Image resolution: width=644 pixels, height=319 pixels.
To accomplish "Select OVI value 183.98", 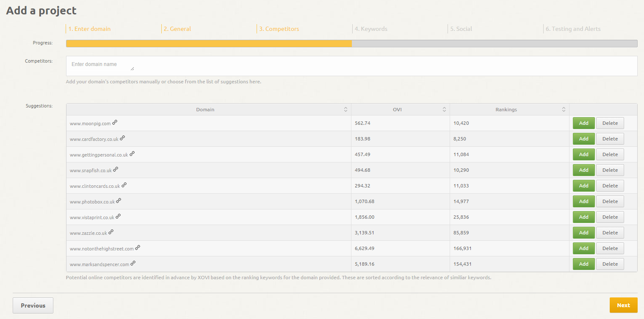I will click(x=362, y=139).
